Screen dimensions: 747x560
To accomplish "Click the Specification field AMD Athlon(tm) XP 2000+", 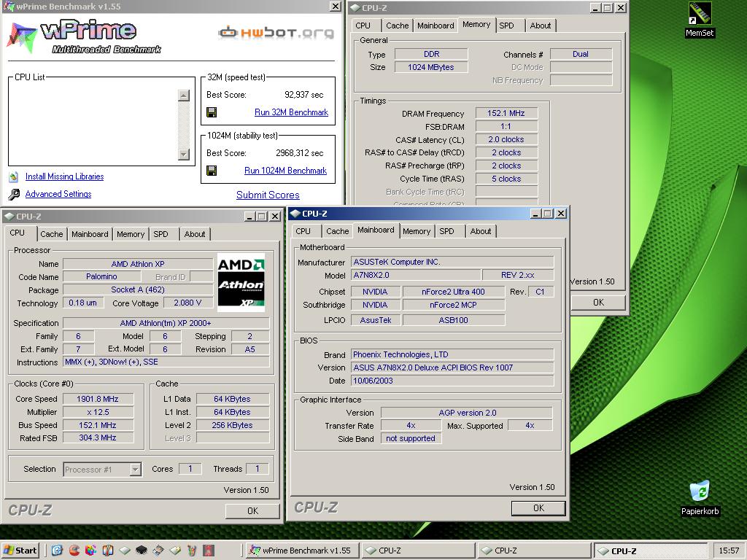I will click(166, 323).
